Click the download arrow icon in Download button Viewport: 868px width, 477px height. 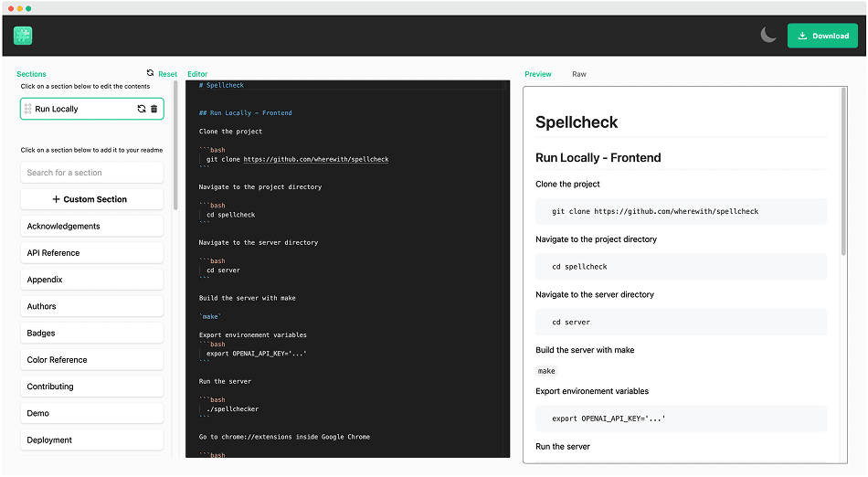(x=802, y=36)
